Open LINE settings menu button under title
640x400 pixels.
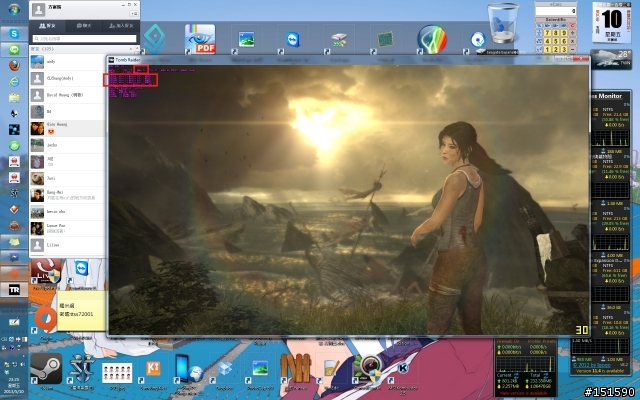tap(134, 13)
